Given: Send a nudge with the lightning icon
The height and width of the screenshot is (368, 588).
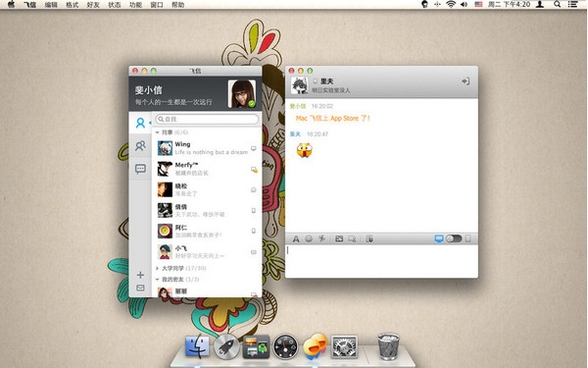Looking at the screenshot, I should 321,238.
